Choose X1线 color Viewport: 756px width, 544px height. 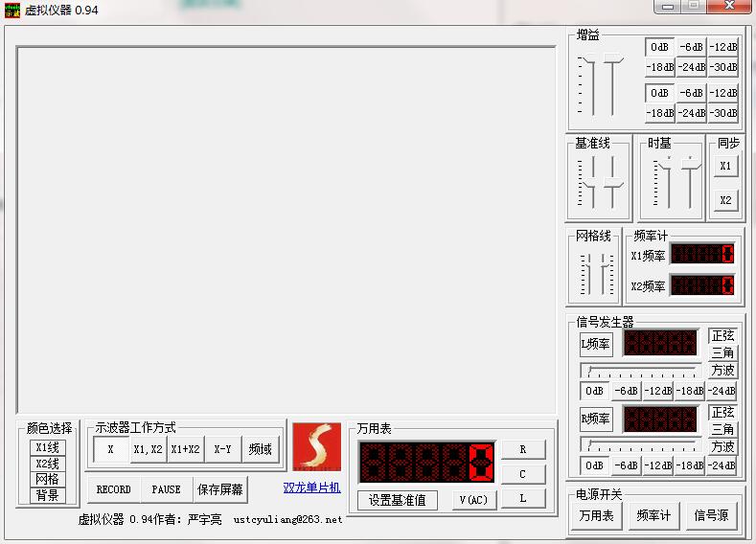(x=48, y=447)
